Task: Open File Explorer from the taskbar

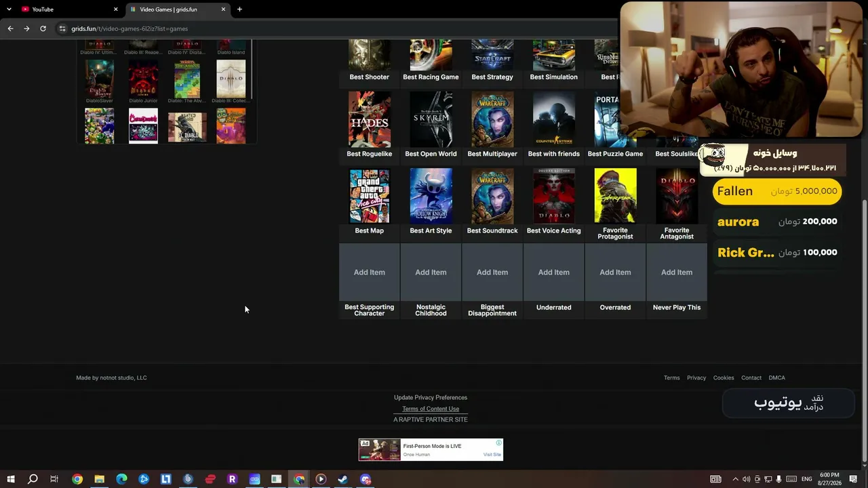Action: click(99, 479)
